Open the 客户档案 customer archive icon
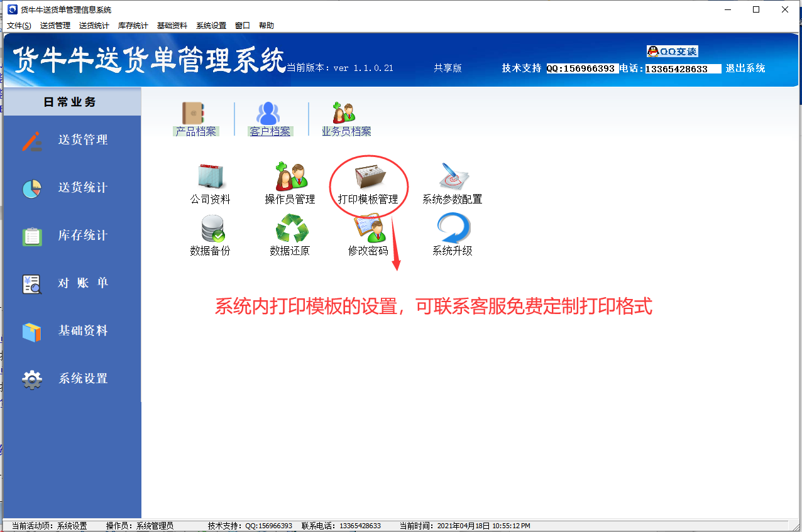 coord(268,113)
